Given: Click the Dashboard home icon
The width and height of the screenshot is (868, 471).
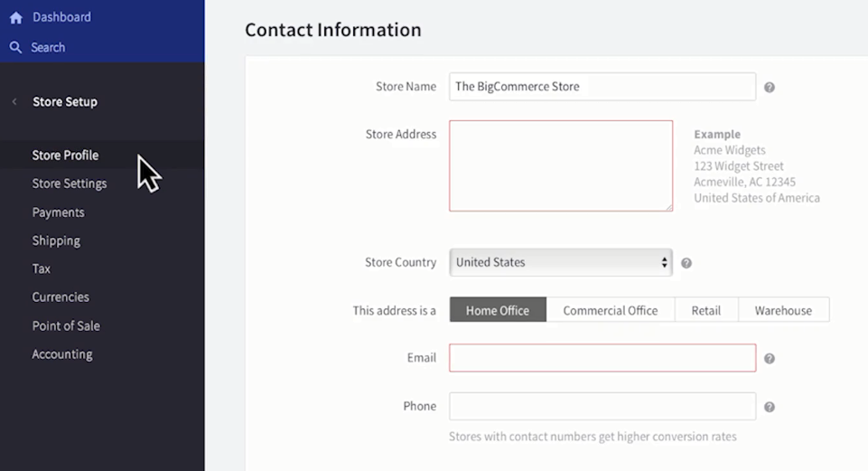Looking at the screenshot, I should pyautogui.click(x=15, y=17).
